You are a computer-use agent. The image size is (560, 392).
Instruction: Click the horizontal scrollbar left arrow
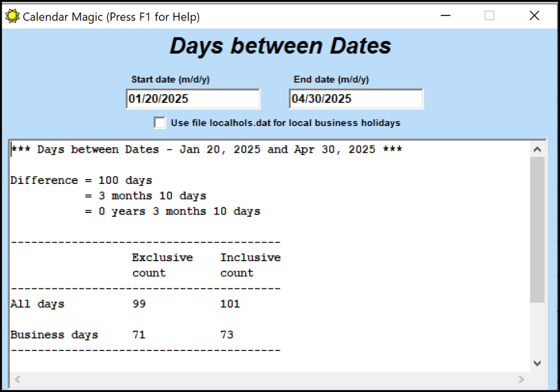click(17, 379)
